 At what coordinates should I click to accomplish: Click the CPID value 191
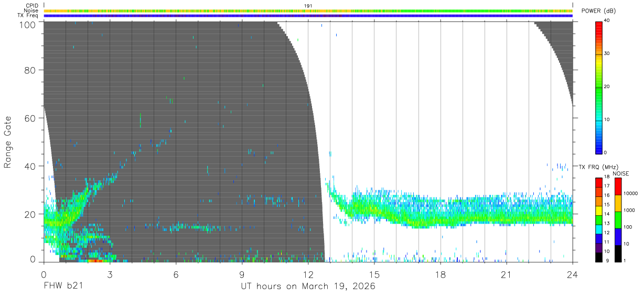(x=308, y=6)
